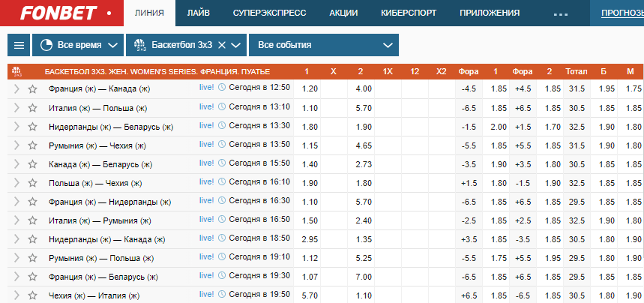Expand the Франция — Нидерланды match row
The image size is (644, 303).
coord(16,202)
